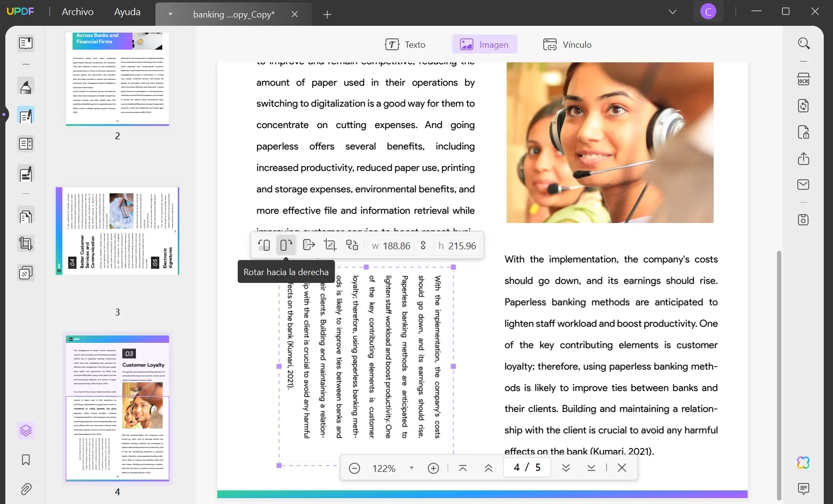This screenshot has width=833, height=504.
Task: Open the zoom level dropdown arrow
Action: click(412, 468)
